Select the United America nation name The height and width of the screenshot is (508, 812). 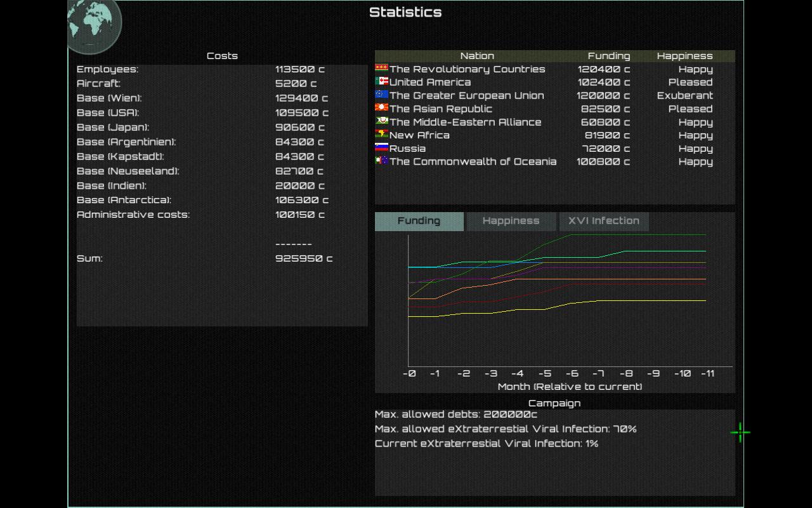[x=429, y=82]
